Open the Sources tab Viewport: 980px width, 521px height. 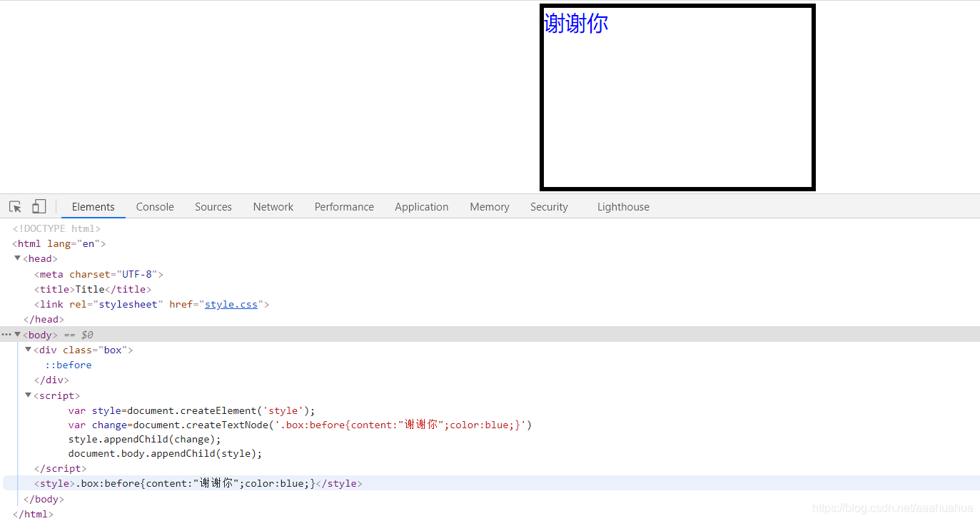coord(213,207)
